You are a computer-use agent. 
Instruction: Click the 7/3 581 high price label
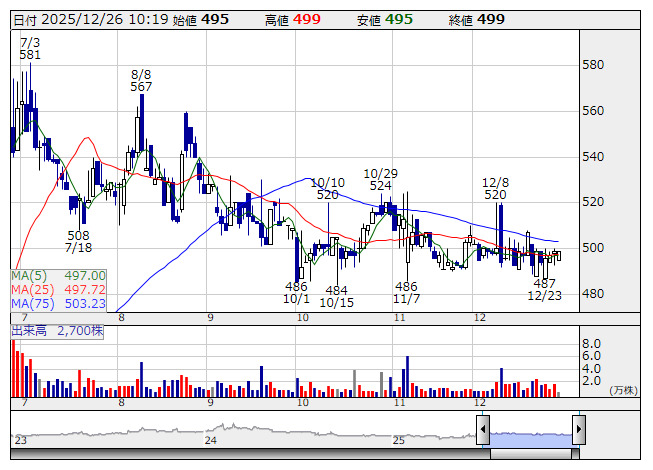coord(30,48)
